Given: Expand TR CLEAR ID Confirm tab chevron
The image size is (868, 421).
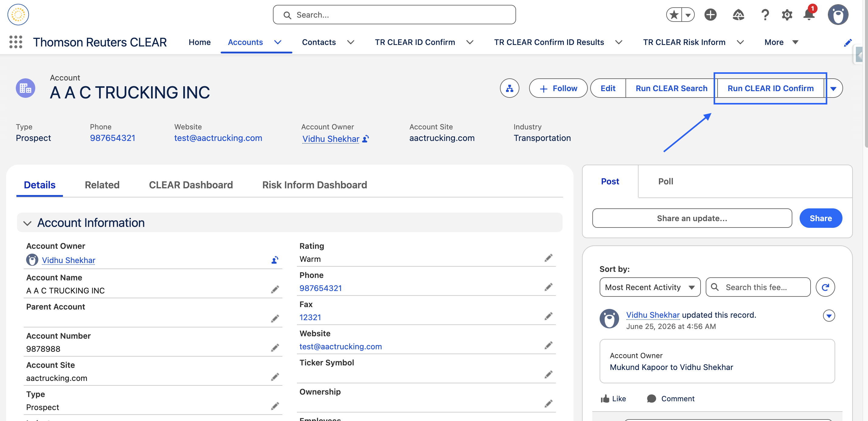Looking at the screenshot, I should click(x=470, y=43).
